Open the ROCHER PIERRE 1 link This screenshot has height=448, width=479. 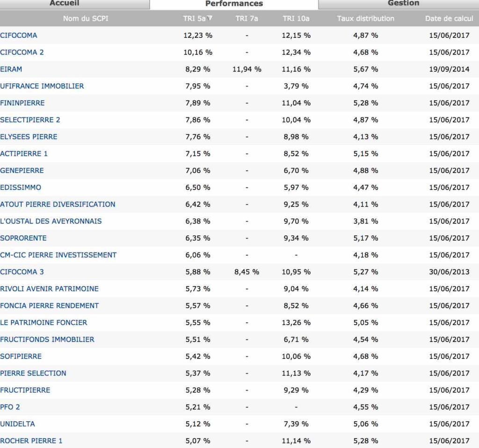pyautogui.click(x=31, y=441)
